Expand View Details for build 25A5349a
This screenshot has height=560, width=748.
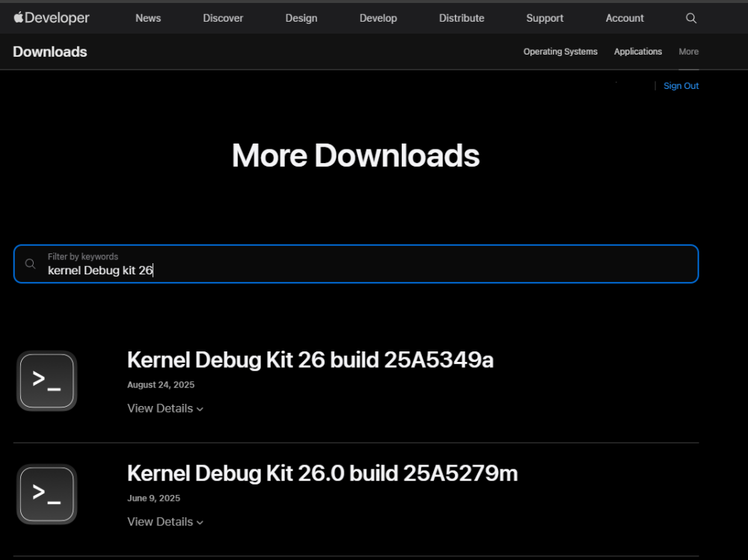(165, 408)
